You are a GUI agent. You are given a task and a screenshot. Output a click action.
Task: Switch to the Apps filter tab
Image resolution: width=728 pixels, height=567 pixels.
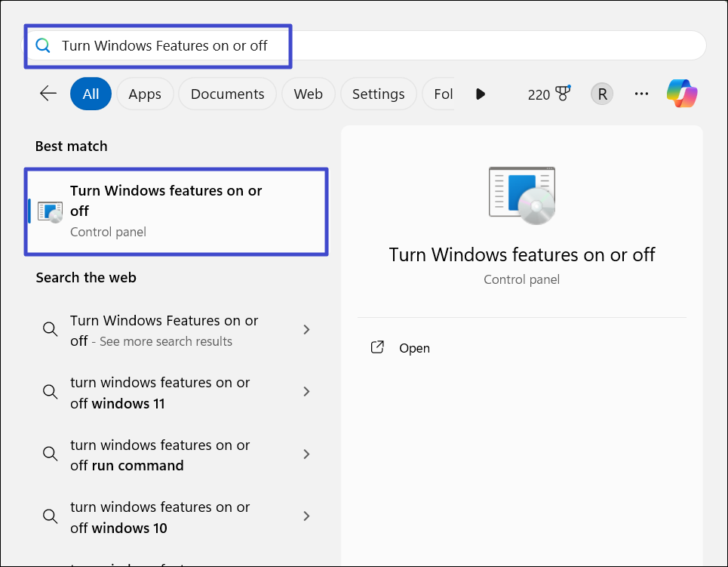(145, 94)
